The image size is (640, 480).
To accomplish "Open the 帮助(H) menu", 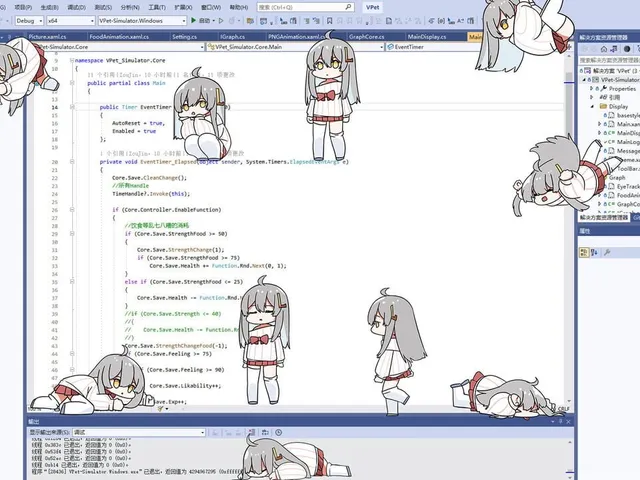I will (239, 7).
